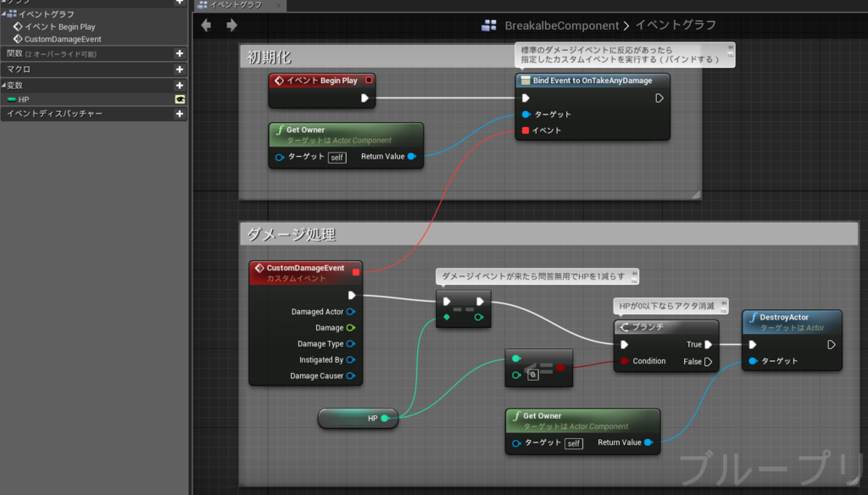Click Bind Event node's execution output pin

coord(659,98)
